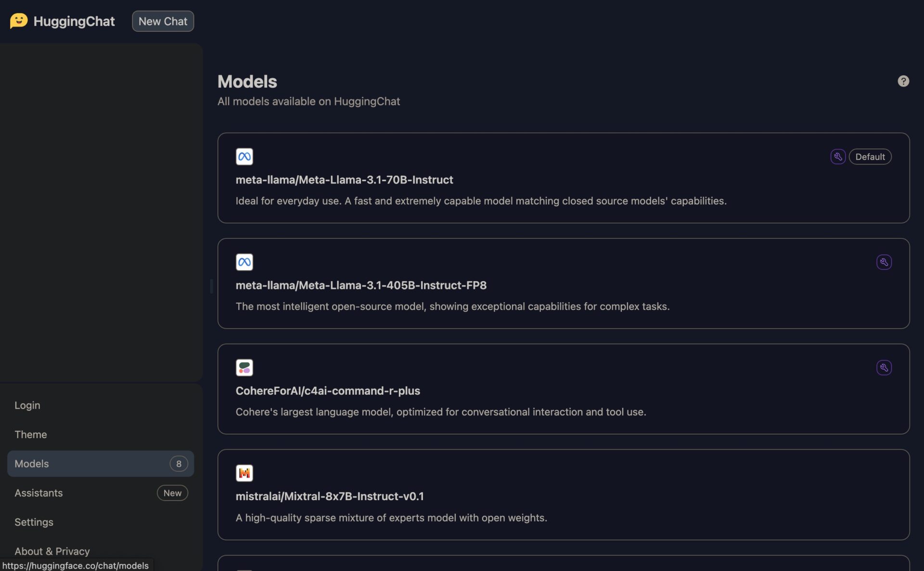
Task: Select the Default badge on Meta-Llama-3.1-70B
Action: [870, 156]
